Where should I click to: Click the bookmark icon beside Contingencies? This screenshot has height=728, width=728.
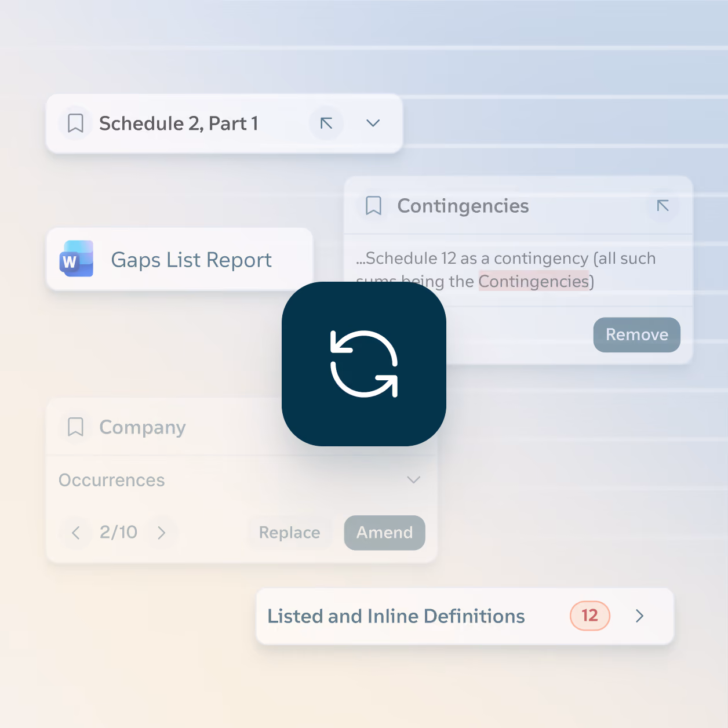(374, 206)
